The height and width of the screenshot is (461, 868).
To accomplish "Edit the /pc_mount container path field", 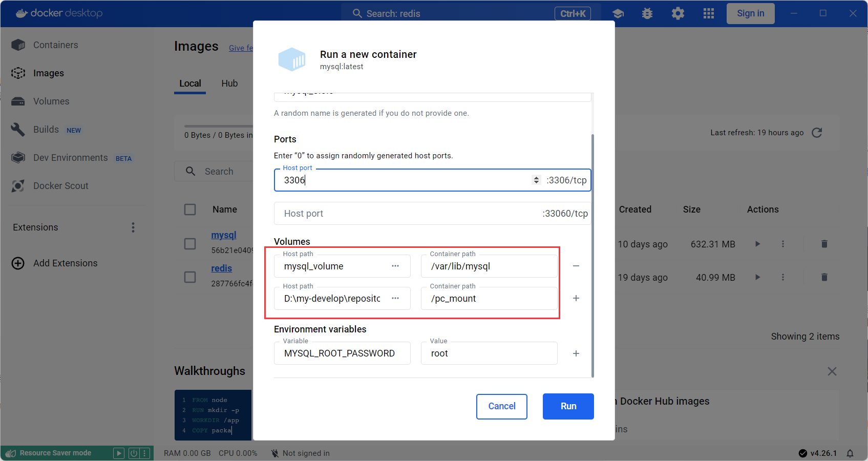I will click(489, 299).
